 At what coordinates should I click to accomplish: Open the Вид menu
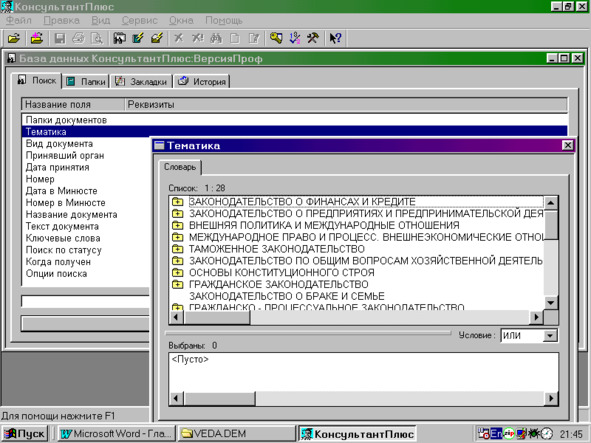click(101, 20)
